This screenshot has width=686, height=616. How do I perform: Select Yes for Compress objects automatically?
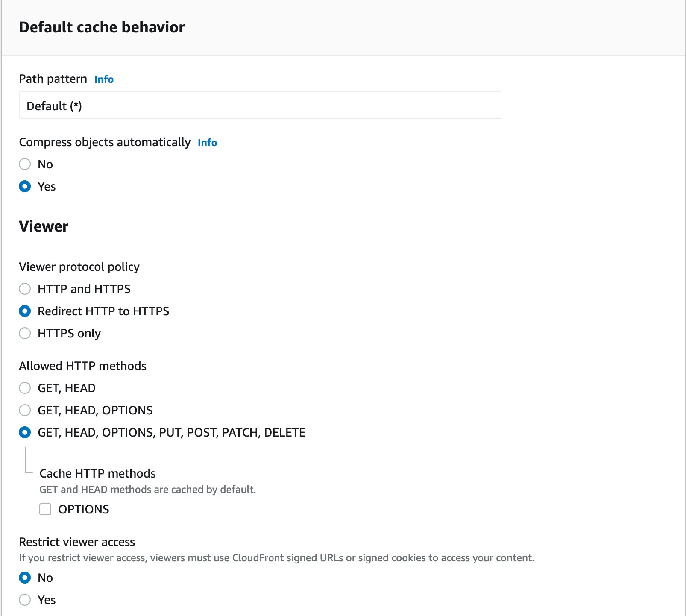click(25, 186)
